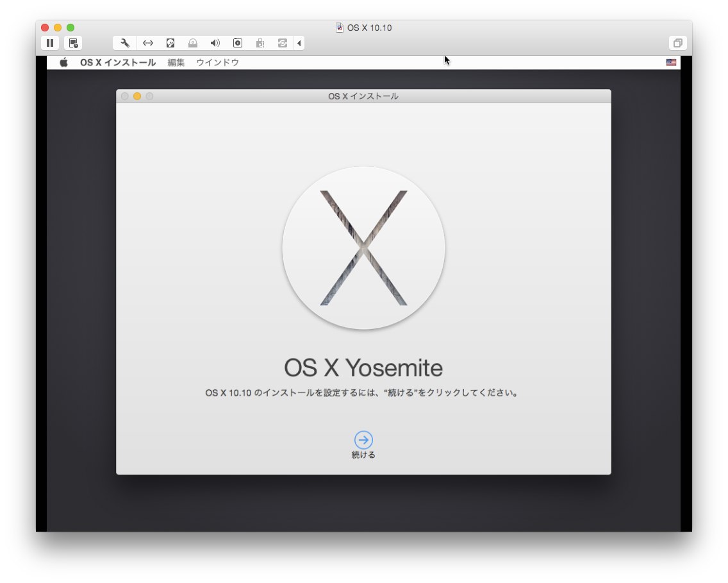This screenshot has height=583, width=728.
Task: Click the sound speaker icon
Action: click(215, 43)
